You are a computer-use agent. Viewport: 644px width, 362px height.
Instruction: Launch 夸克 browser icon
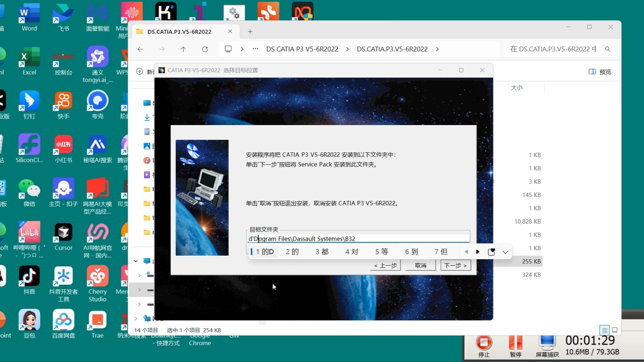(97, 105)
